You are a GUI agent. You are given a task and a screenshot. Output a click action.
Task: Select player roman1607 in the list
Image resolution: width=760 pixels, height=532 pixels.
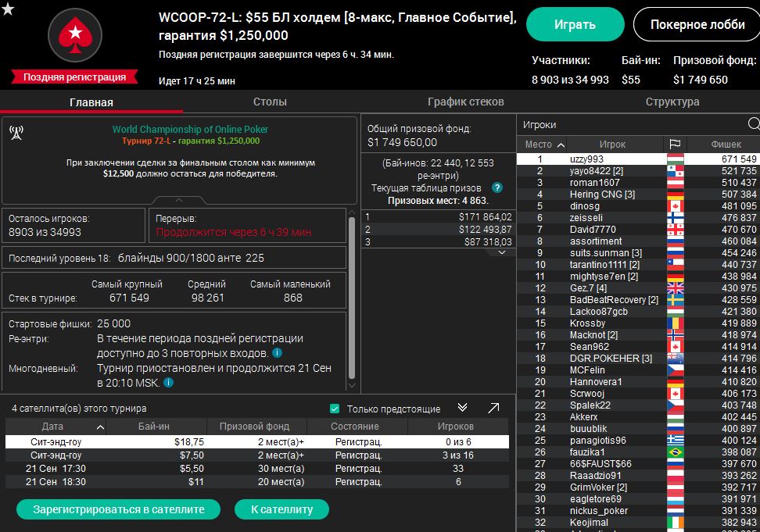point(638,183)
